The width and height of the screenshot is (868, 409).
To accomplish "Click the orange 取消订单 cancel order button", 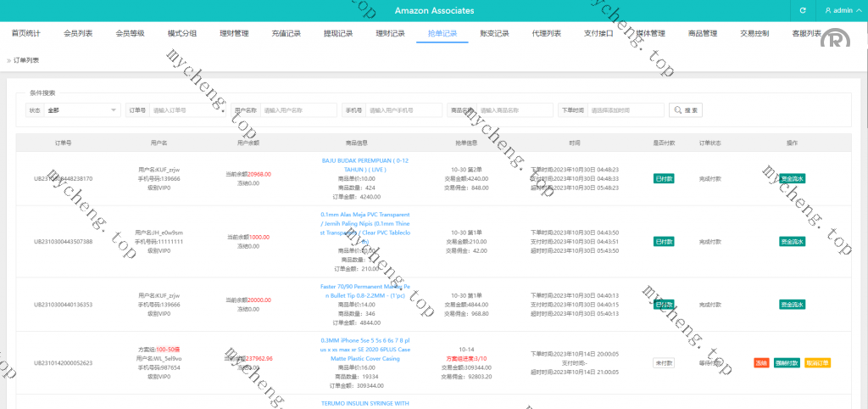I will pos(817,363).
